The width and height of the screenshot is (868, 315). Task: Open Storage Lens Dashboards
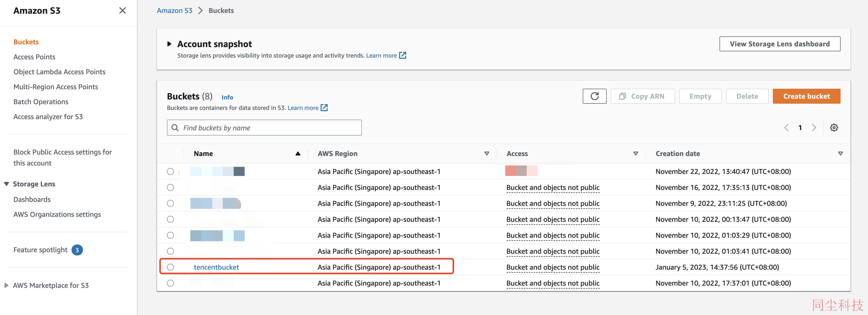32,199
